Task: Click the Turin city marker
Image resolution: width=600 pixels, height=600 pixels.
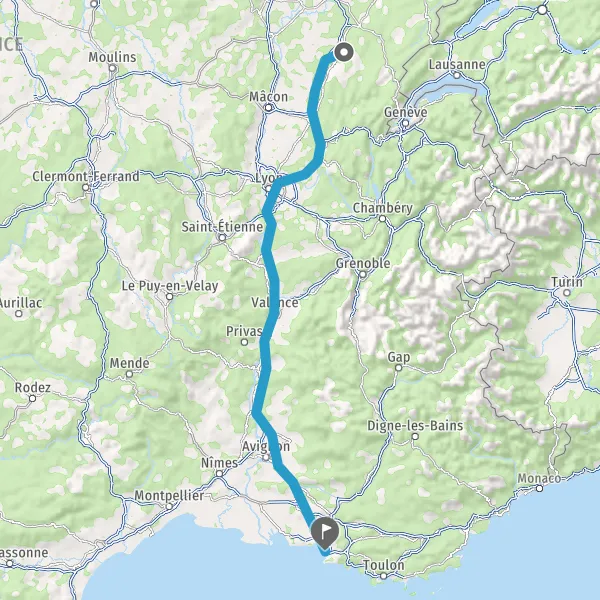Action: tap(567, 293)
